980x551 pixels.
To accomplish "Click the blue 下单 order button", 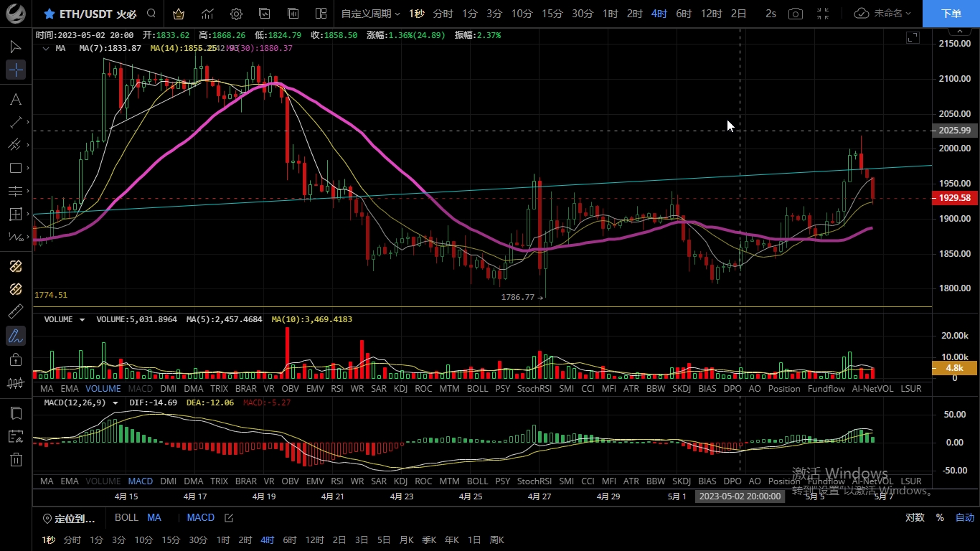I will pyautogui.click(x=951, y=14).
